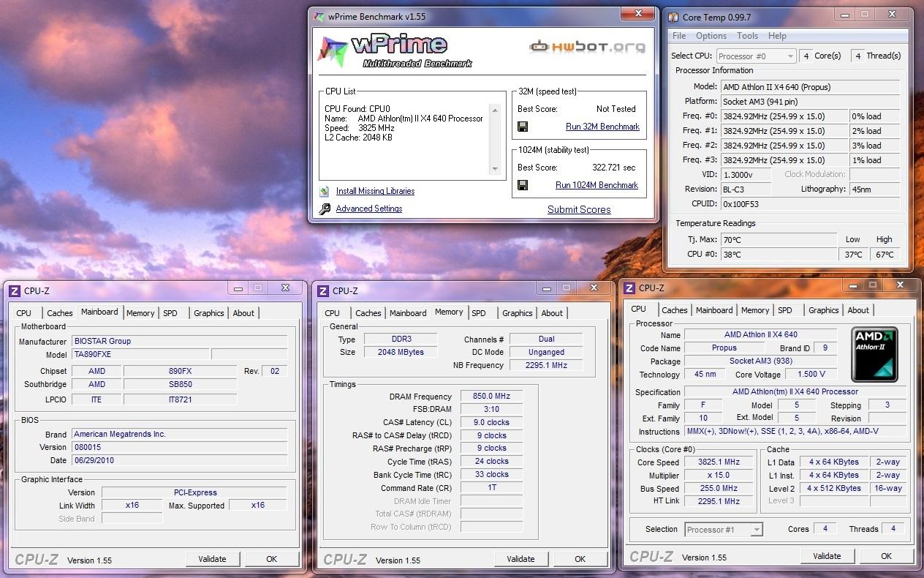
Task: Click the Run 1024M Benchmark link
Action: (597, 185)
